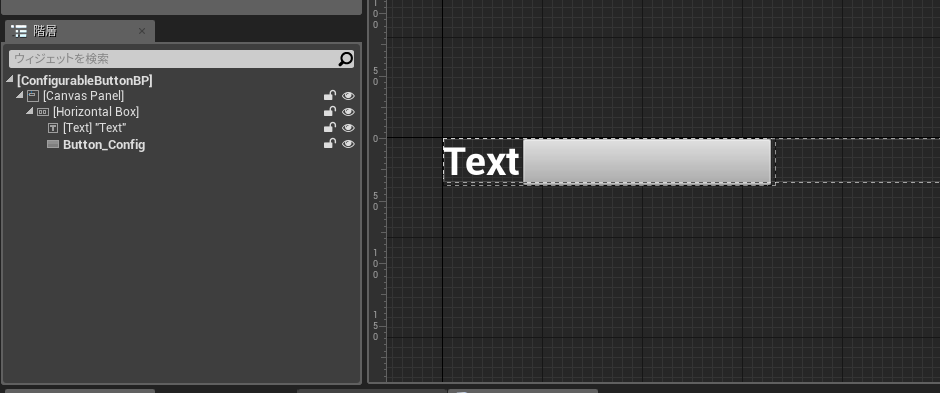Click the Canvas Panel widget type icon

(x=33, y=96)
